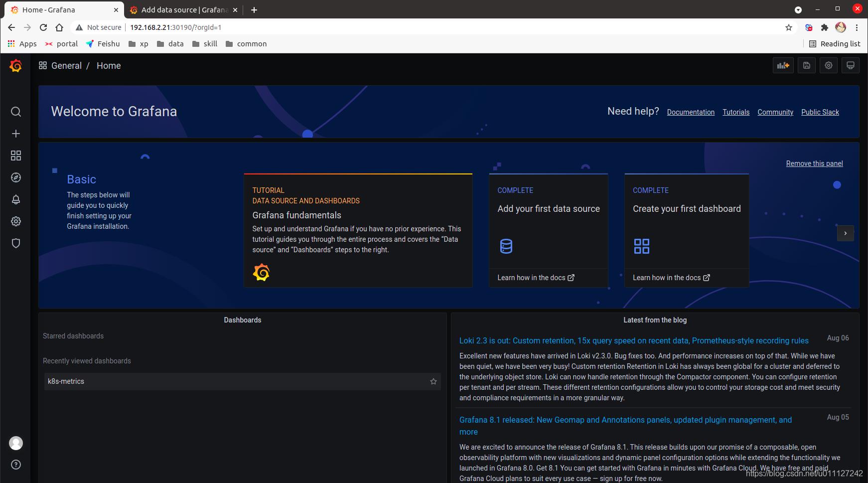The height and width of the screenshot is (483, 868).
Task: Advance setup steps with the right chevron
Action: pyautogui.click(x=846, y=233)
